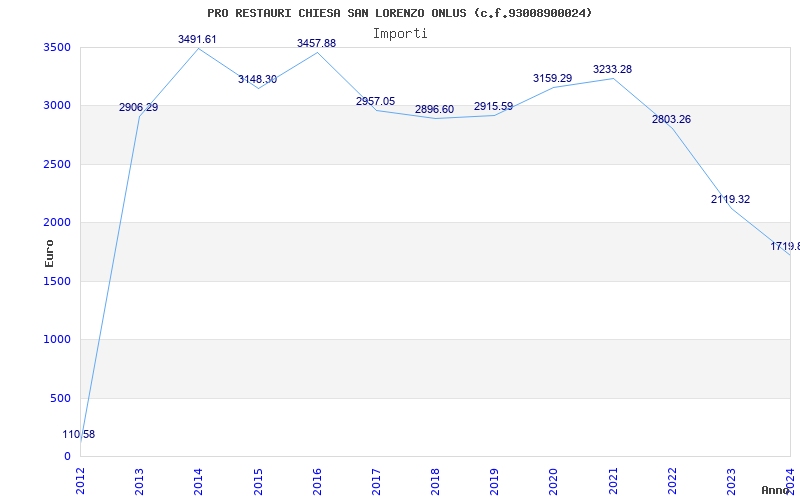The image size is (800, 500).
Task: Click the 2000 y-axis tick label
Action: tap(58, 222)
